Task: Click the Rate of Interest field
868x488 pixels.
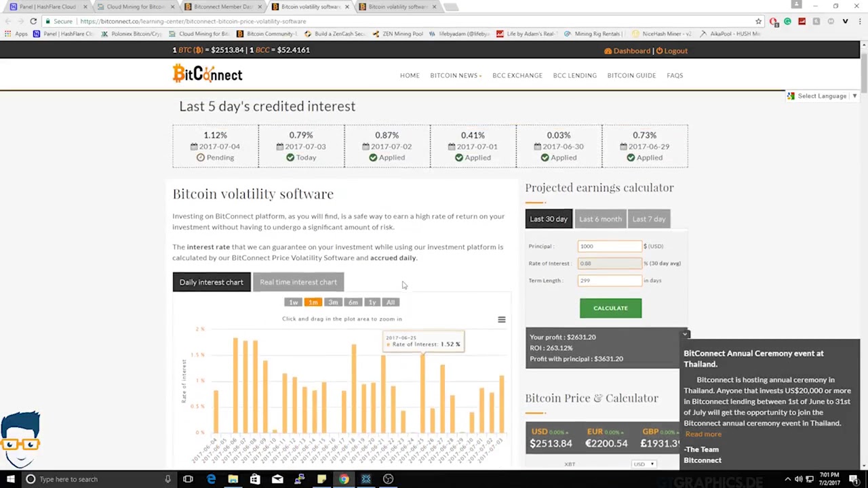Action: click(x=610, y=263)
